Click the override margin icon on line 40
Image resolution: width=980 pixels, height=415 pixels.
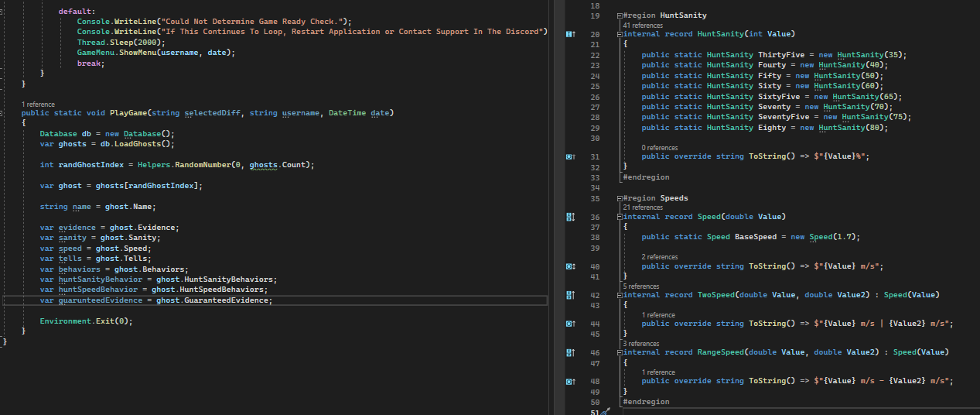tap(570, 266)
